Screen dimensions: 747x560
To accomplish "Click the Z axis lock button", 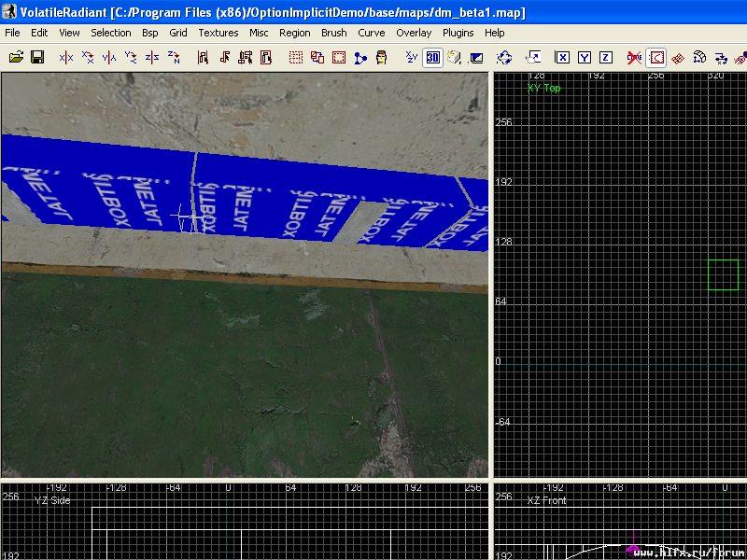I will point(605,58).
